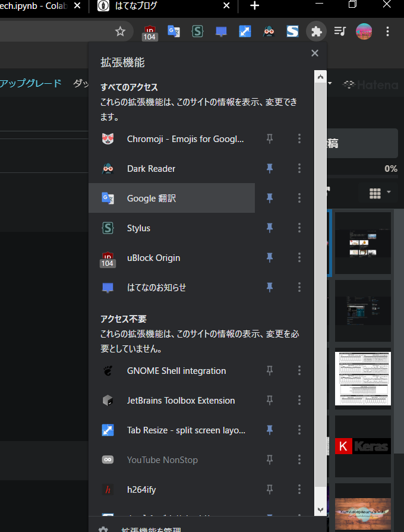Open JetBrains Toolbox Extension entry
404x532 pixels.
click(x=172, y=401)
